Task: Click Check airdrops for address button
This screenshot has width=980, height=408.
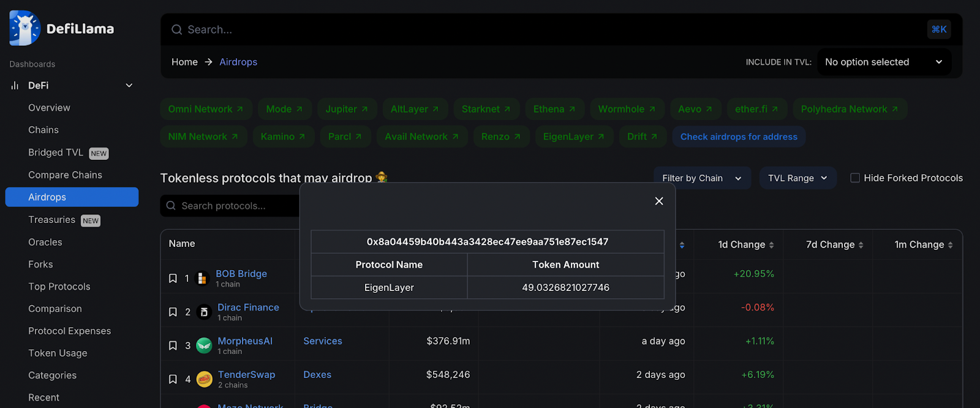Action: coord(739,137)
